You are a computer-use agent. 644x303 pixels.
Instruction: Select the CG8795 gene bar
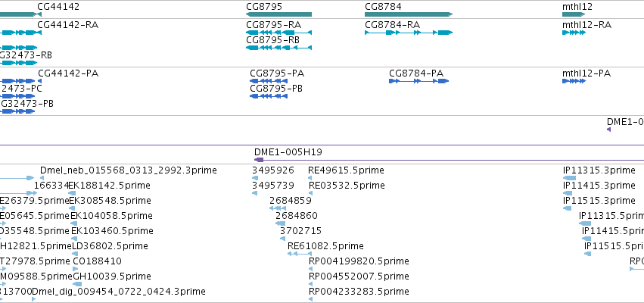[278, 14]
